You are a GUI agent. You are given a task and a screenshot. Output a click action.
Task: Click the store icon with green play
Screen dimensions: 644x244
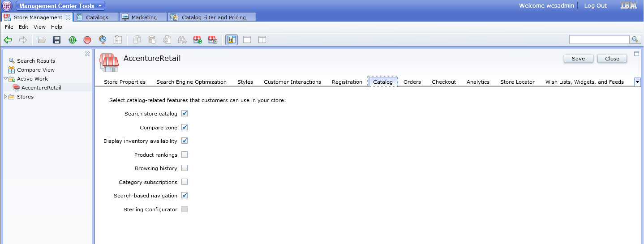[197, 40]
